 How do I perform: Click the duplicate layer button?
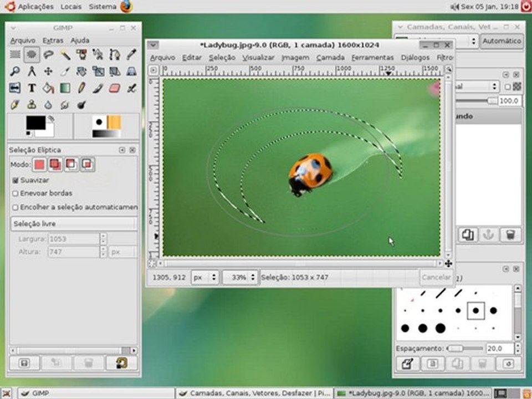[468, 235]
